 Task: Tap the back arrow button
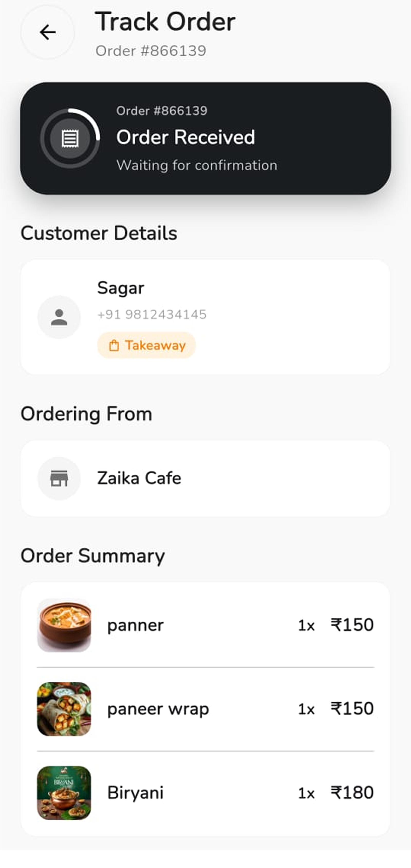click(x=48, y=33)
